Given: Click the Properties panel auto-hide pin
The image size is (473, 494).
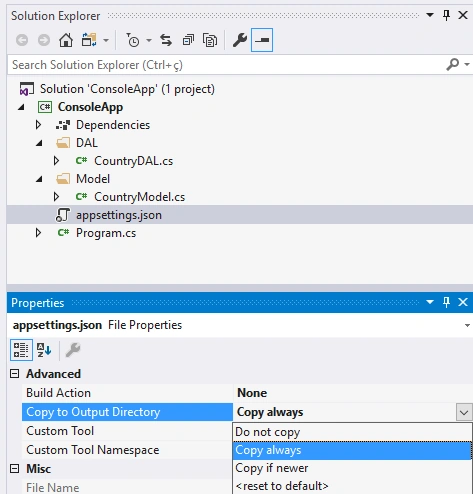Looking at the screenshot, I should [446, 302].
